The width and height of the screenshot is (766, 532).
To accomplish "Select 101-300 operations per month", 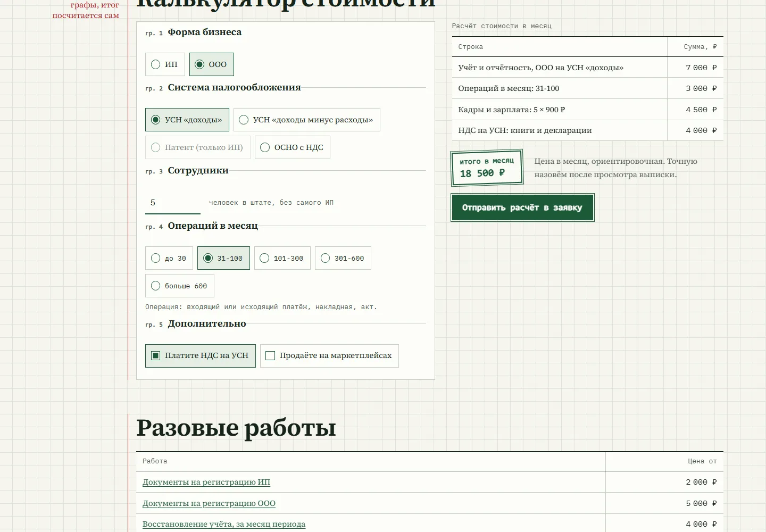I will tap(282, 258).
